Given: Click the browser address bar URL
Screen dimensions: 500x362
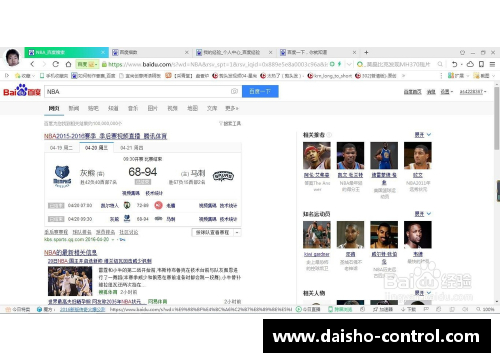Looking at the screenshot, I should coord(218,64).
